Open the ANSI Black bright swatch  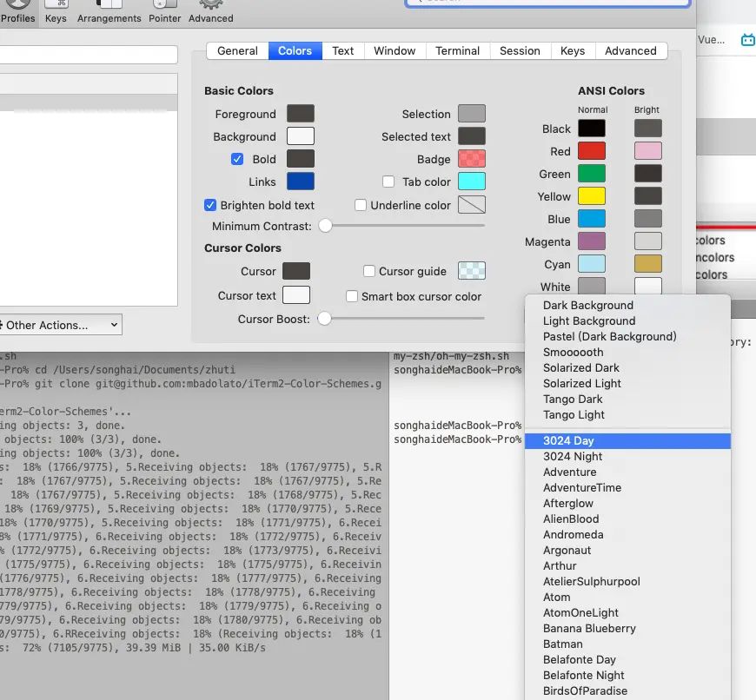coord(648,129)
